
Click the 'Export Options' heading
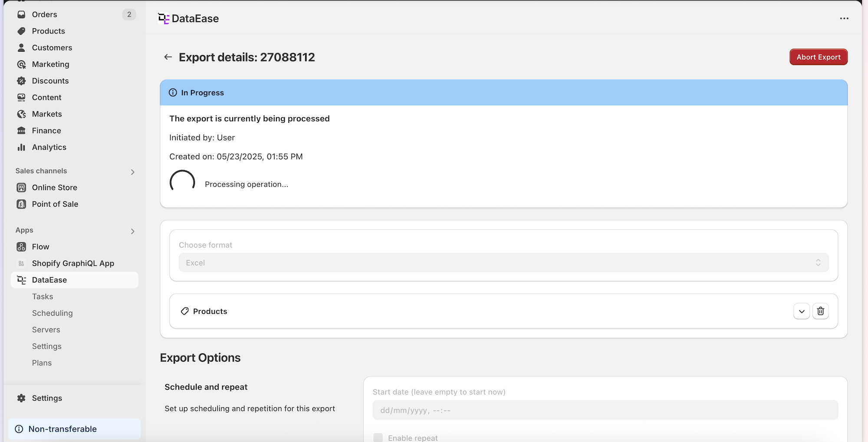(x=200, y=358)
